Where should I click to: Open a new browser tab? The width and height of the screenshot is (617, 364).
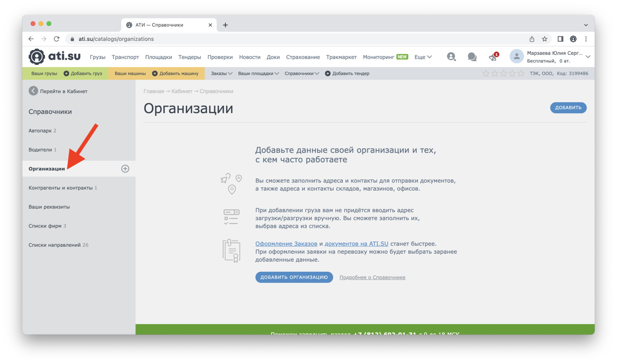[225, 25]
